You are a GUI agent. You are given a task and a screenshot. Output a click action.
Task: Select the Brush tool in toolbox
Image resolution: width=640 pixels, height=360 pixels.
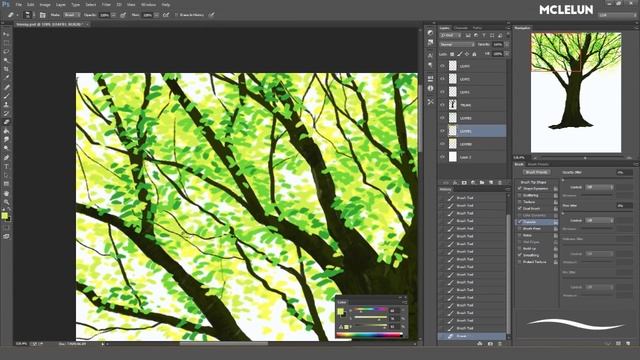point(6,96)
